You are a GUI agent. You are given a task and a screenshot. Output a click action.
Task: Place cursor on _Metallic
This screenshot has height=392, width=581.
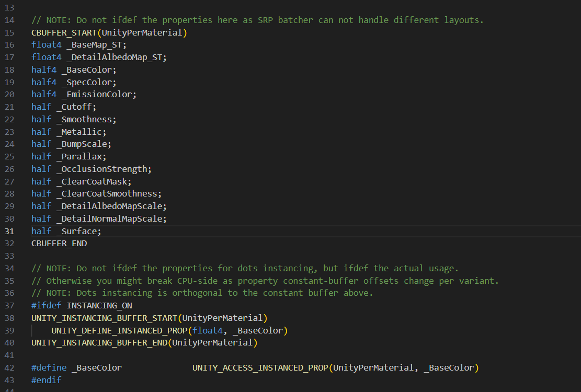81,132
